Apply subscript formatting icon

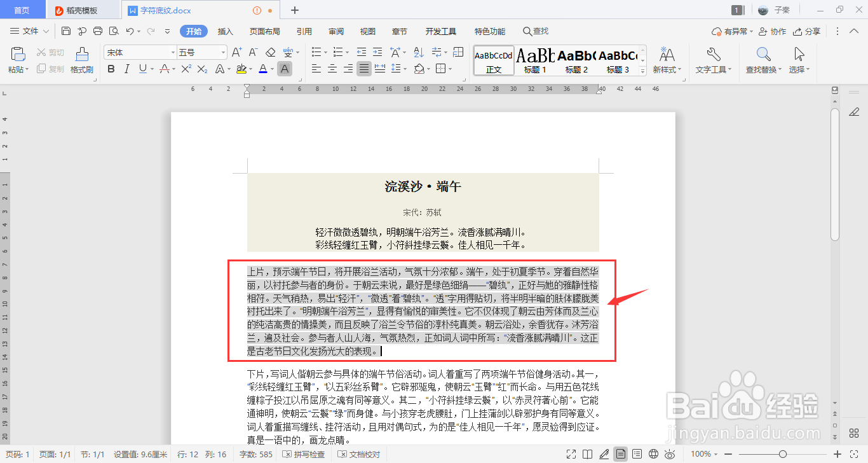pyautogui.click(x=201, y=69)
